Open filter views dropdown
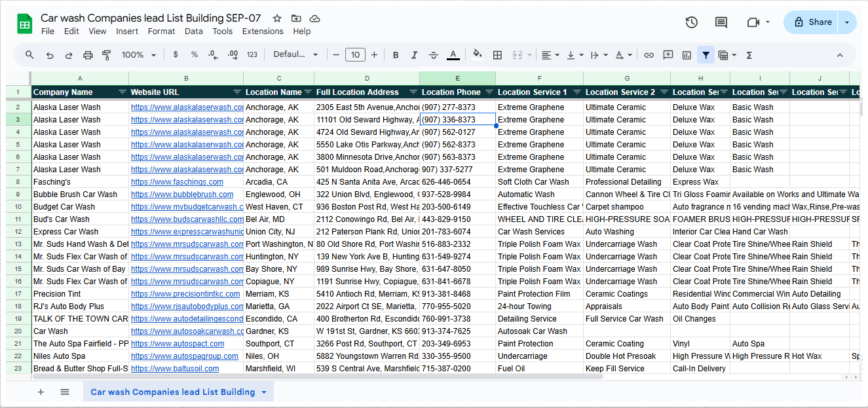This screenshot has width=868, height=408. (727, 55)
